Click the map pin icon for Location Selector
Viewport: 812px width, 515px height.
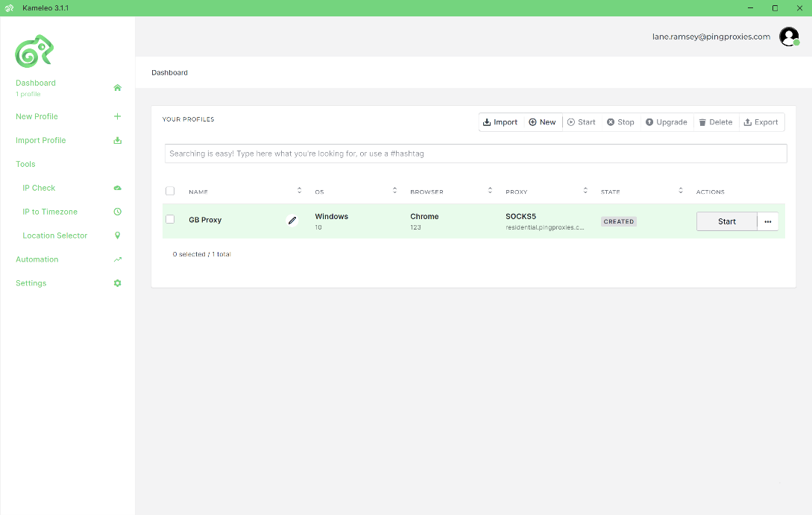tap(118, 236)
